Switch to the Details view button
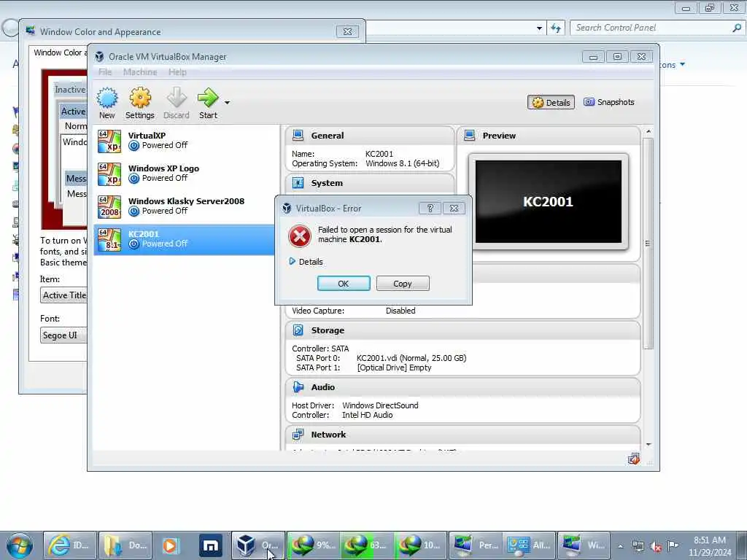The height and width of the screenshot is (560, 747). 551,102
